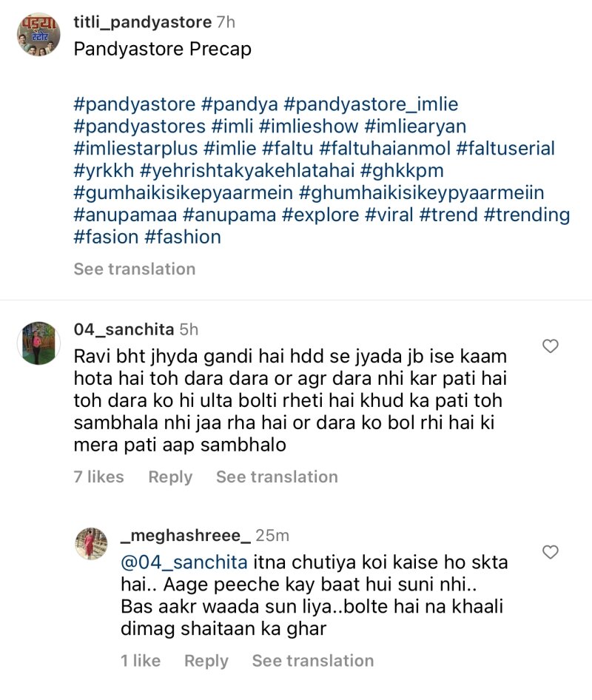This screenshot has width=592, height=700.
Task: Tap the titli_pandyastore username
Action: pyautogui.click(x=142, y=22)
